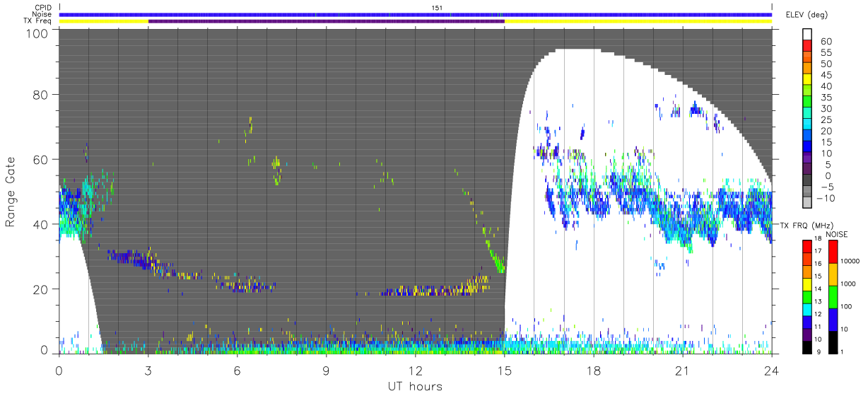The image size is (868, 401).
Task: Click the ELEV (deg) colorbar title
Action: click(807, 15)
